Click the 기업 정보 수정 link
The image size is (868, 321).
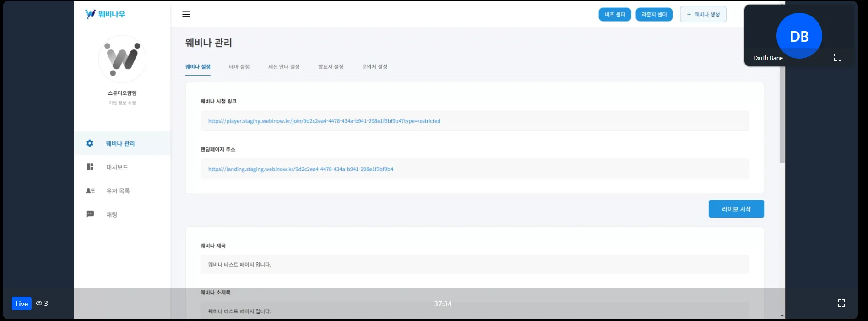click(122, 103)
